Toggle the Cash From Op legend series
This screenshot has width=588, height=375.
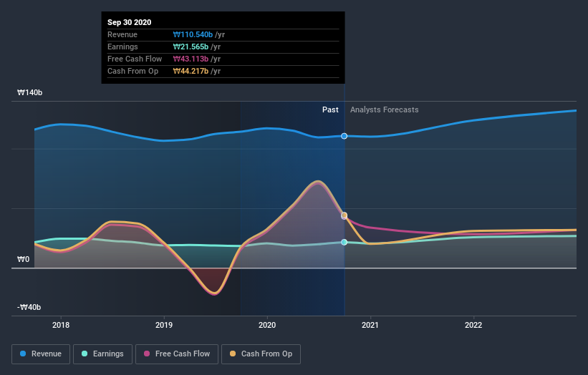click(x=261, y=354)
